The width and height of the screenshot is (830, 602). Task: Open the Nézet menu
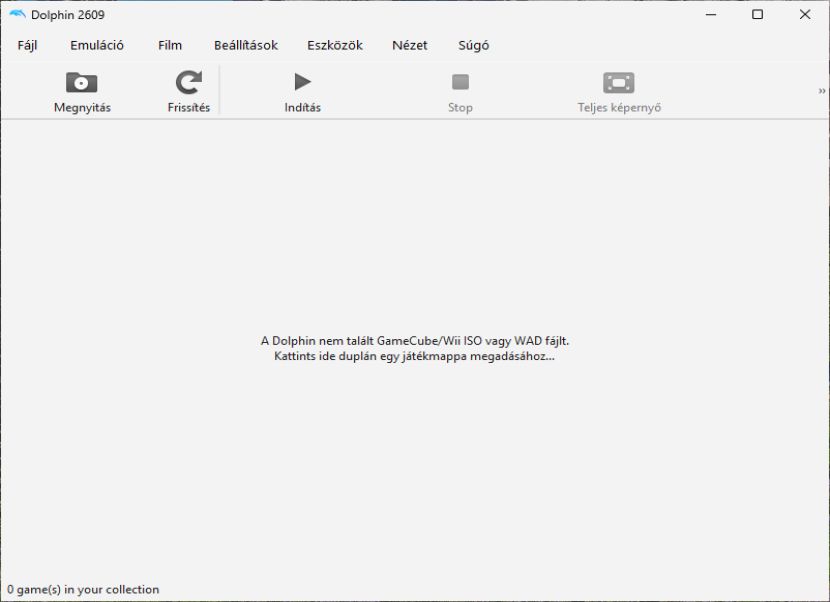click(410, 46)
